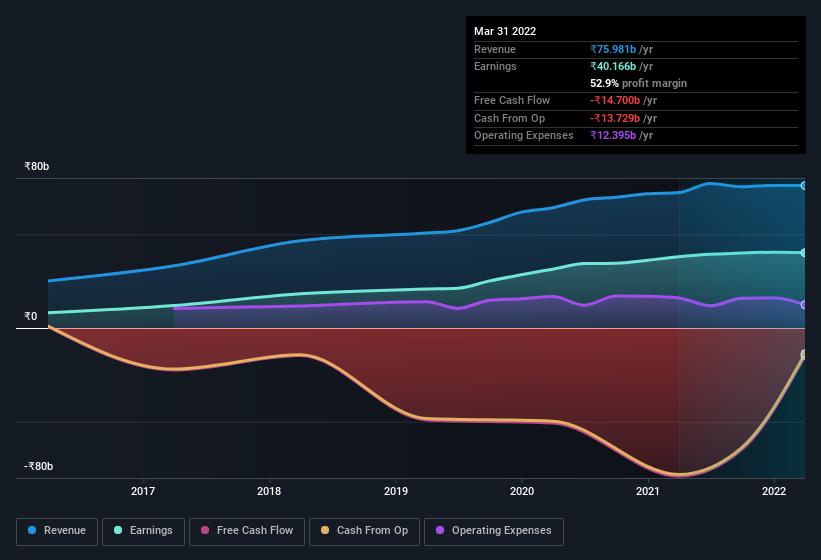Click the -₹80b y-axis label
The height and width of the screenshot is (560, 821).
[38, 466]
